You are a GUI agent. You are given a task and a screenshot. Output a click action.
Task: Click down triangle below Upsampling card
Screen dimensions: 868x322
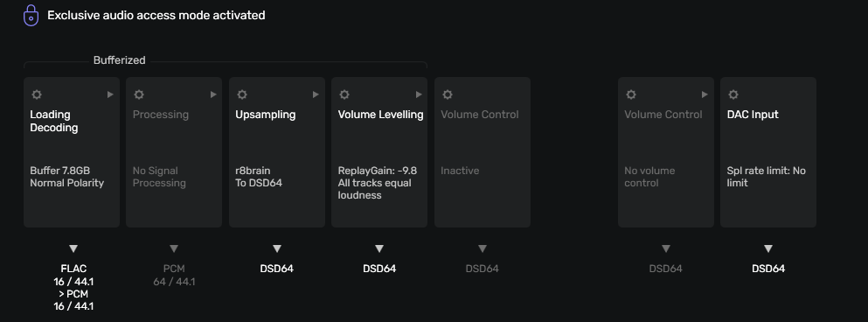(277, 248)
